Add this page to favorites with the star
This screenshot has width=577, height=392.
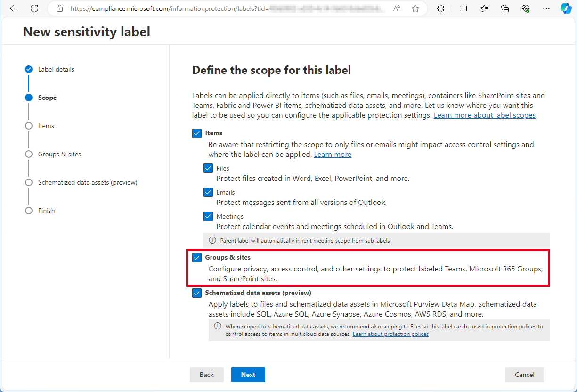(415, 8)
